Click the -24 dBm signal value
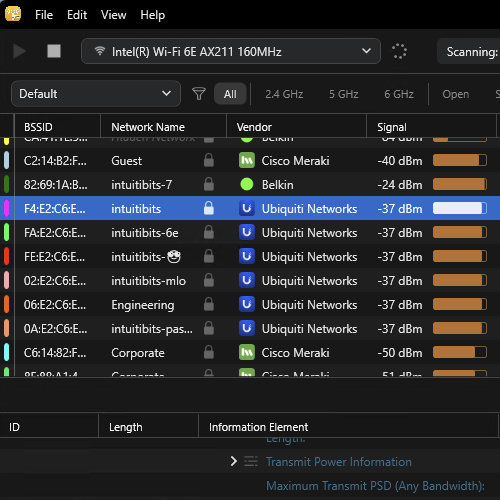 (400, 185)
